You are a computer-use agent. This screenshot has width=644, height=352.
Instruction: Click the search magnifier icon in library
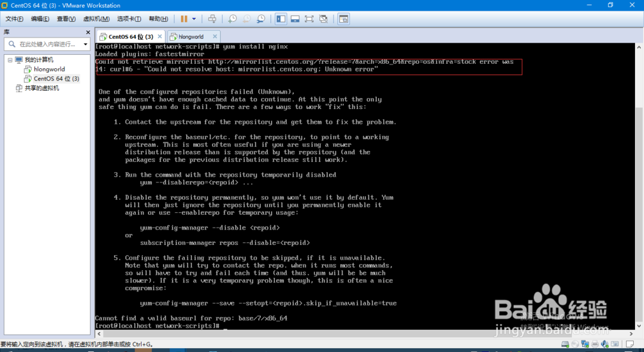(x=12, y=44)
